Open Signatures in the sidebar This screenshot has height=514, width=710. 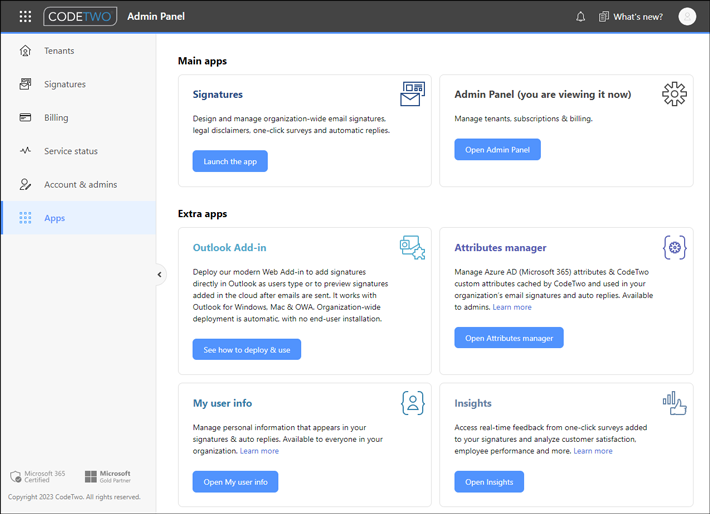(79, 84)
